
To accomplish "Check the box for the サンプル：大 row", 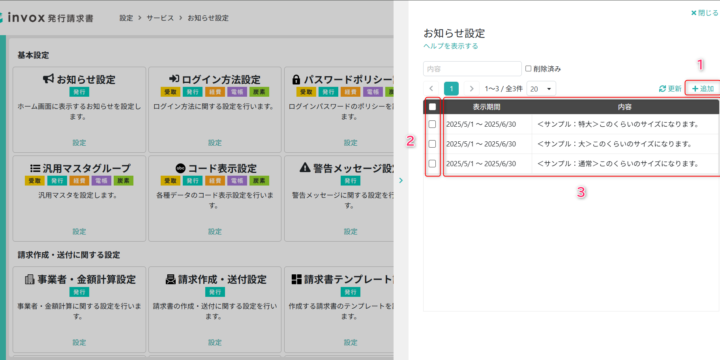I will click(x=432, y=144).
